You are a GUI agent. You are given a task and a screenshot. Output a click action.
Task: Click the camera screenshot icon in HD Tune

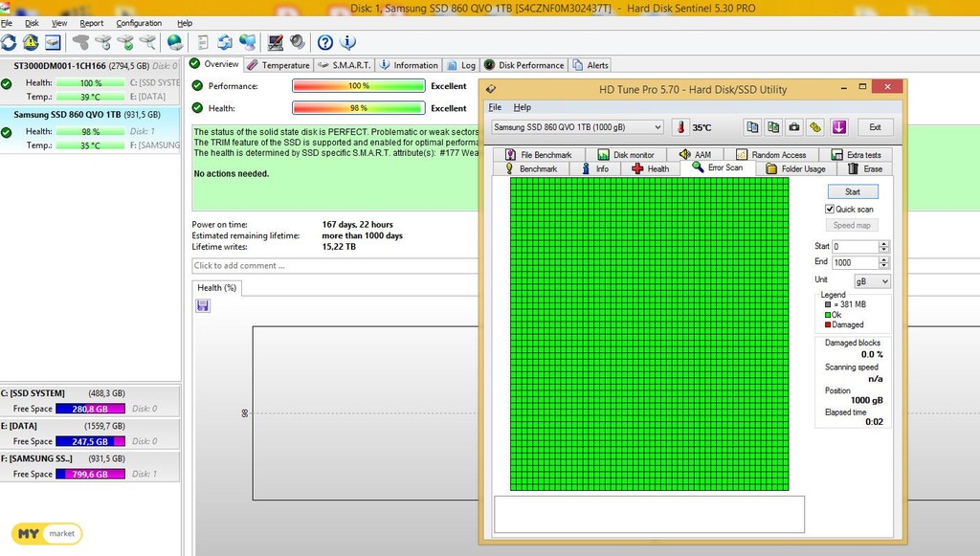click(x=794, y=127)
